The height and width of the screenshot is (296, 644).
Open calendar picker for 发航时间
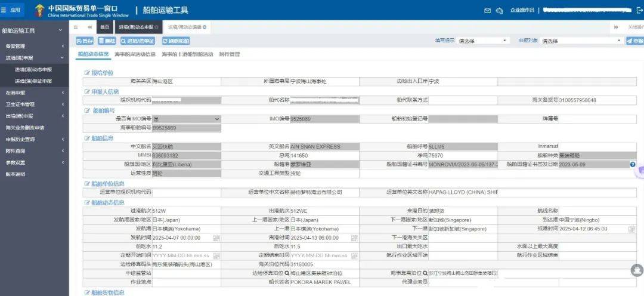(x=216, y=238)
